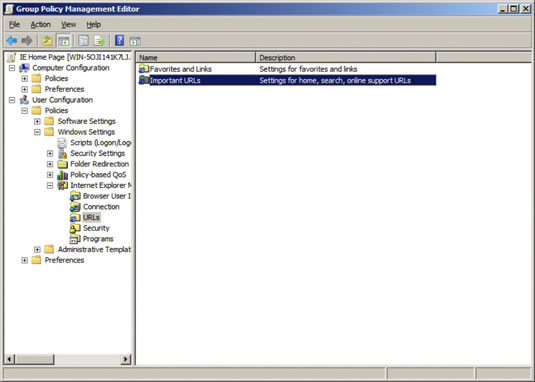Click the Folder Redirection icon

pyautogui.click(x=62, y=164)
